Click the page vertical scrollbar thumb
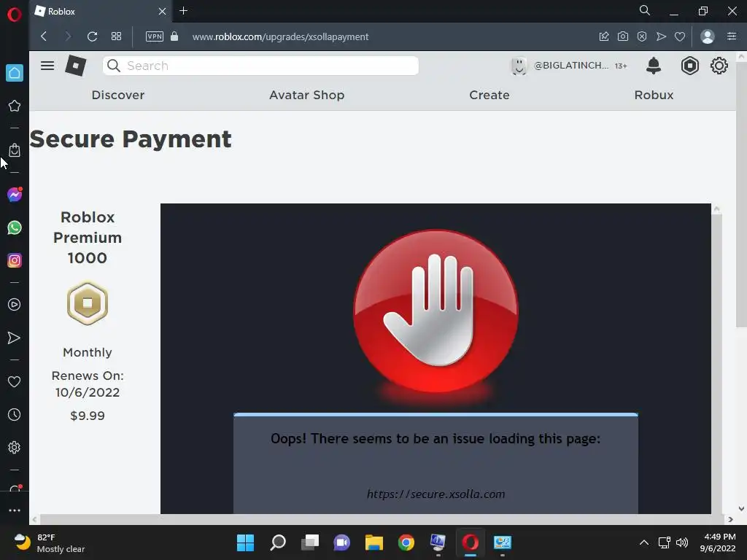This screenshot has width=747, height=560. pos(741,192)
